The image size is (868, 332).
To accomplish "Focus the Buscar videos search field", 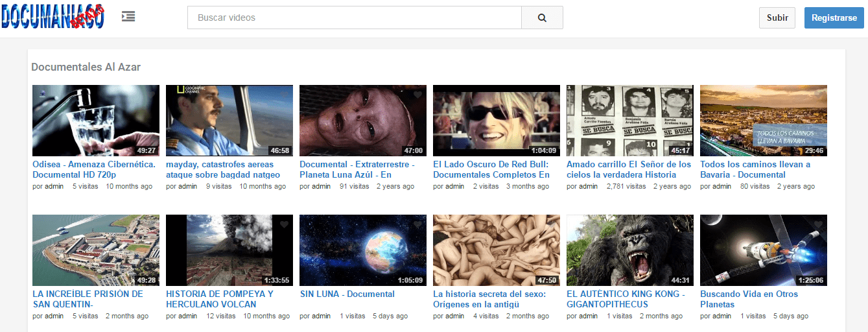I will tap(355, 18).
